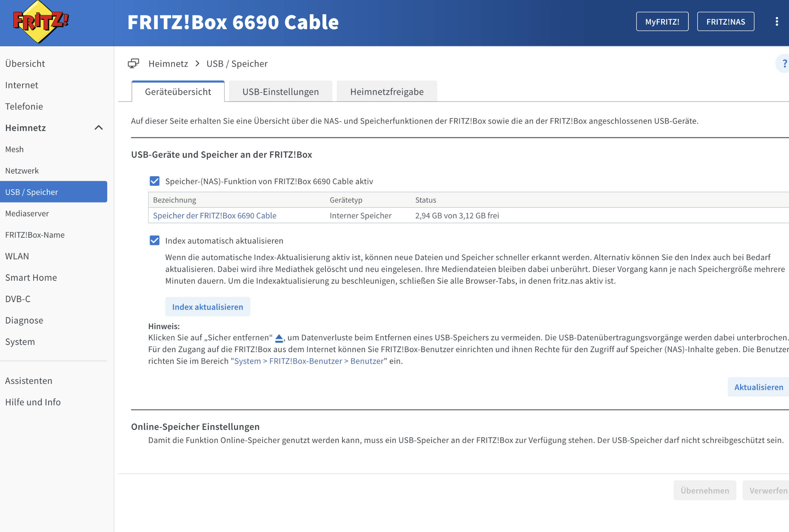Click the eject icon in the Hinweis text
This screenshot has width=789, height=532.
279,338
